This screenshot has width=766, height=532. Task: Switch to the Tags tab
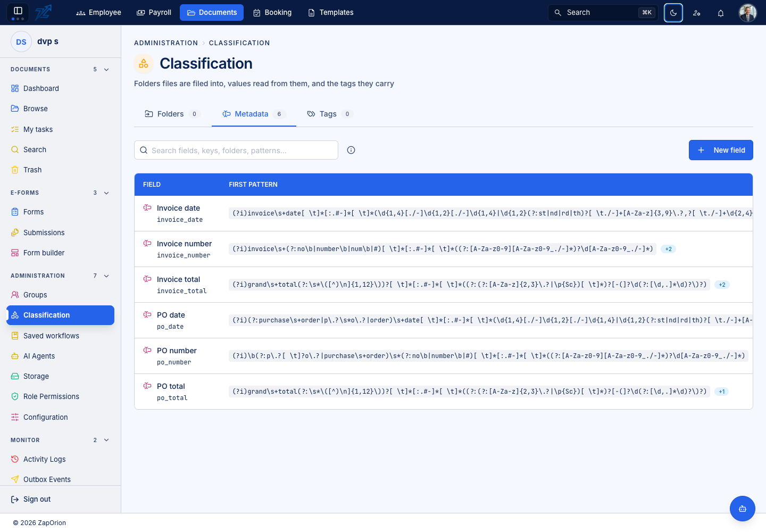[330, 114]
